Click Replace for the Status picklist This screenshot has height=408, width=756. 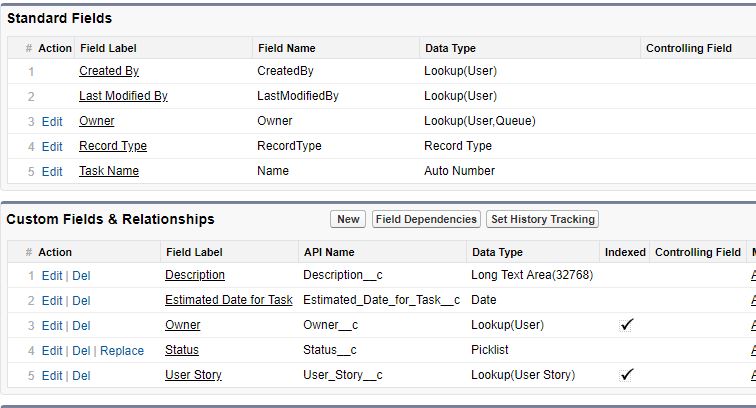(x=123, y=351)
